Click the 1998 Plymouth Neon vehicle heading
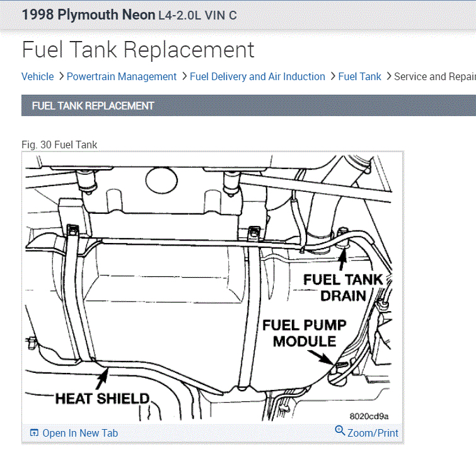Screen dimensions: 476x455 (88, 15)
